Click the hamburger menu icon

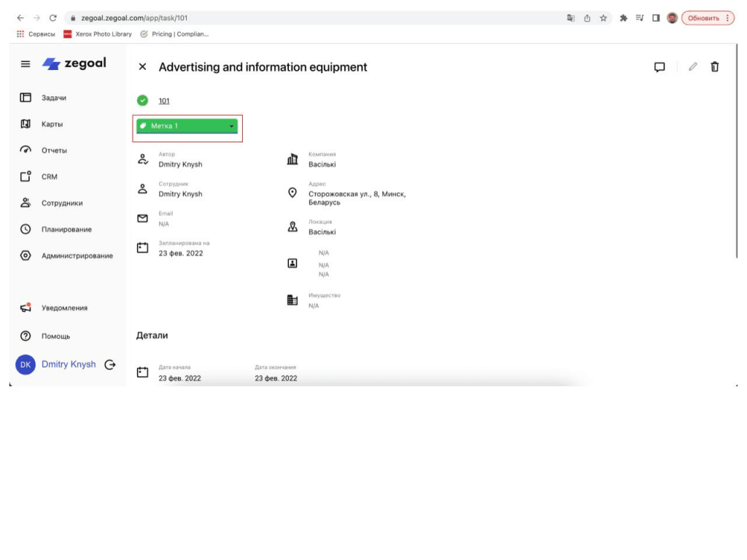pyautogui.click(x=26, y=64)
